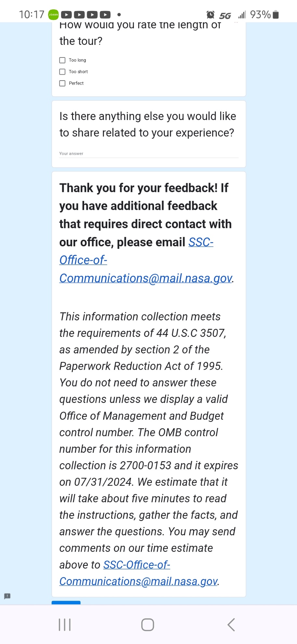Tap the 10:17 clock in the status bar
297x644 pixels.
[x=32, y=15]
